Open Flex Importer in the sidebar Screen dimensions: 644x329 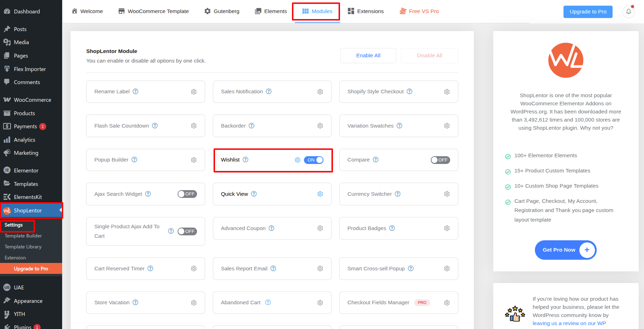point(31,69)
